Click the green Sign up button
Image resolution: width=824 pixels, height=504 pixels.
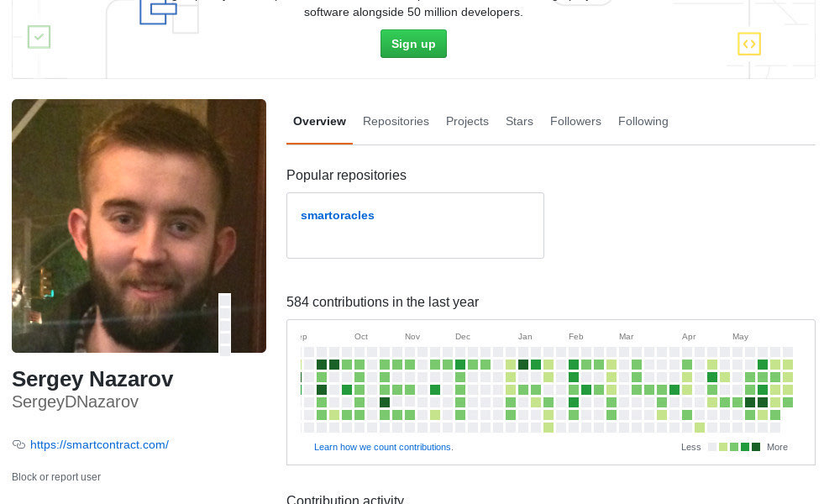coord(413,44)
